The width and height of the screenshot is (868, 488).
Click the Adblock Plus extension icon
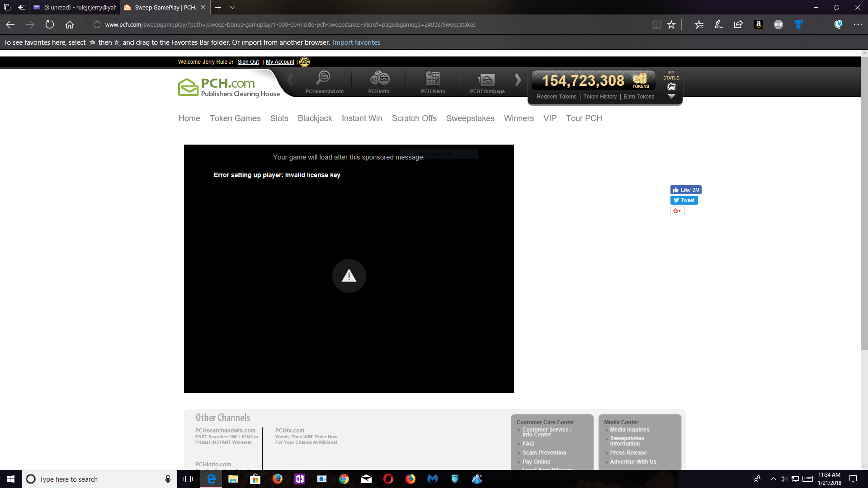778,24
